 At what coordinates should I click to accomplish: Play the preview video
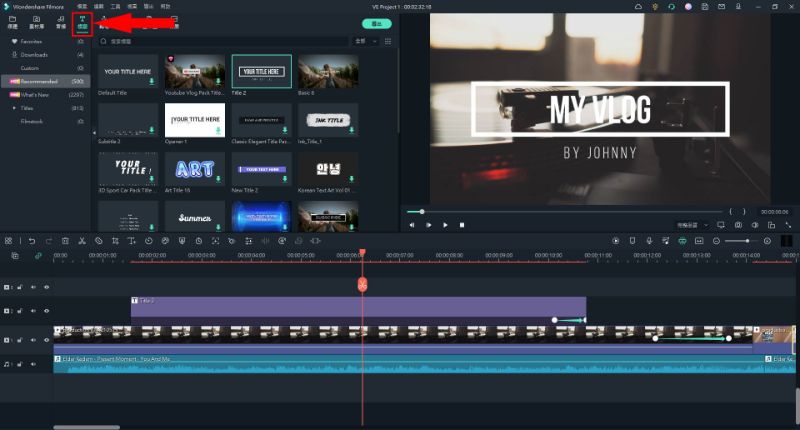click(445, 225)
